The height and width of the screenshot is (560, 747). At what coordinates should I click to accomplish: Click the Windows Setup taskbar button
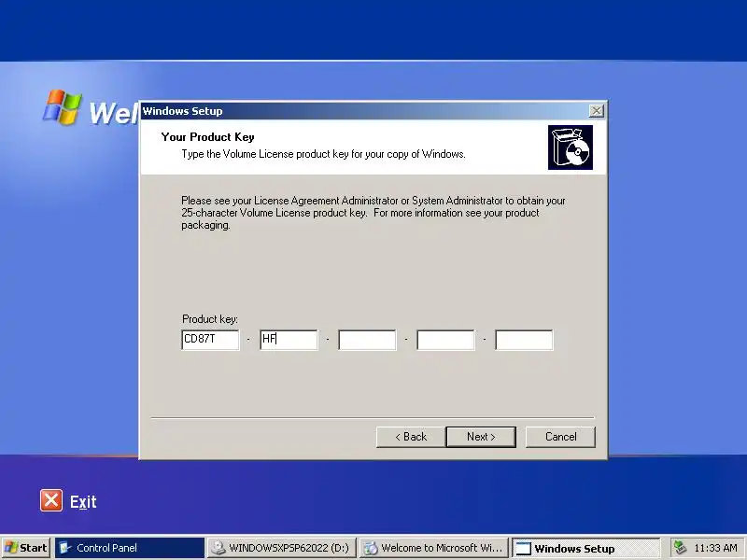coord(586,548)
